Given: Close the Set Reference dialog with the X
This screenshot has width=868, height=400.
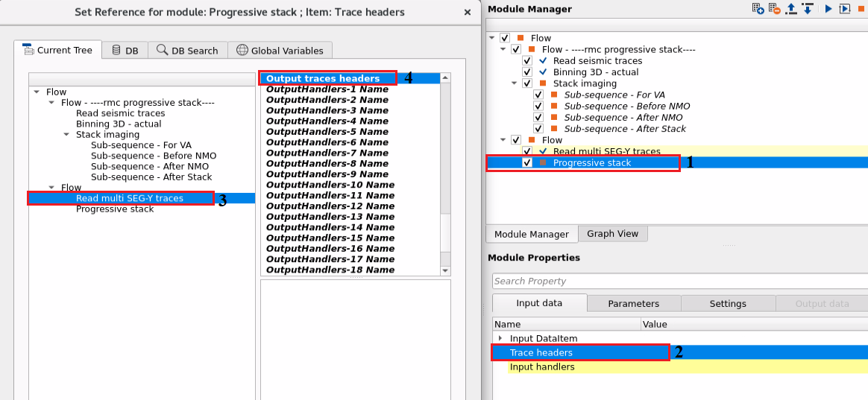Looking at the screenshot, I should coord(468,12).
